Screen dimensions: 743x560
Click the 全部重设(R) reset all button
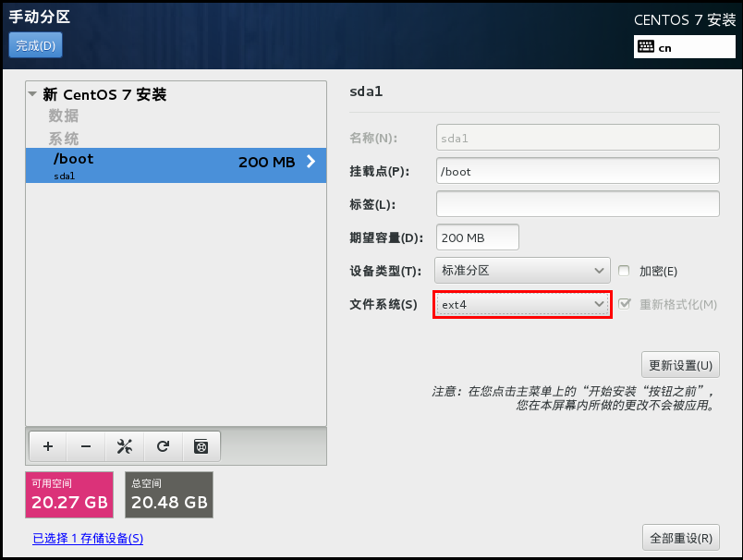pyautogui.click(x=681, y=538)
